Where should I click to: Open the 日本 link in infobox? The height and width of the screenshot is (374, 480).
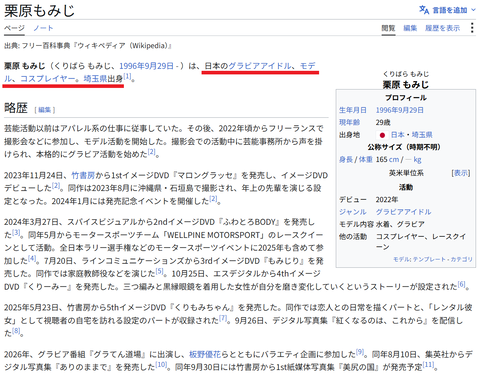[x=398, y=135]
